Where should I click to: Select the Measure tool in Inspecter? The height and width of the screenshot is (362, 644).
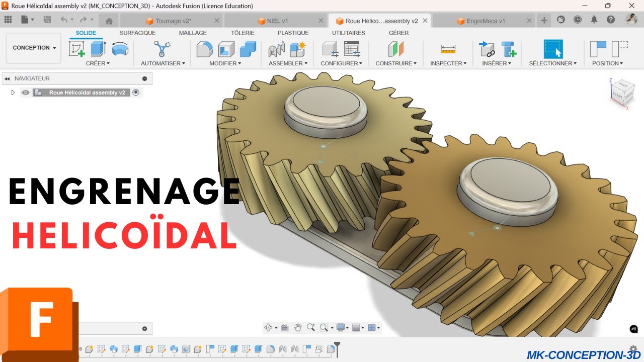[448, 49]
